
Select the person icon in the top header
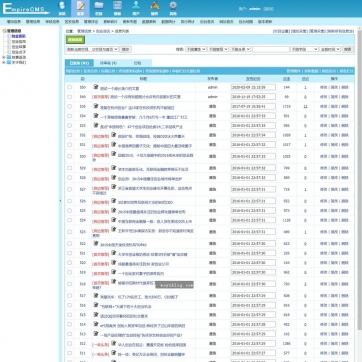(x=136, y=5)
